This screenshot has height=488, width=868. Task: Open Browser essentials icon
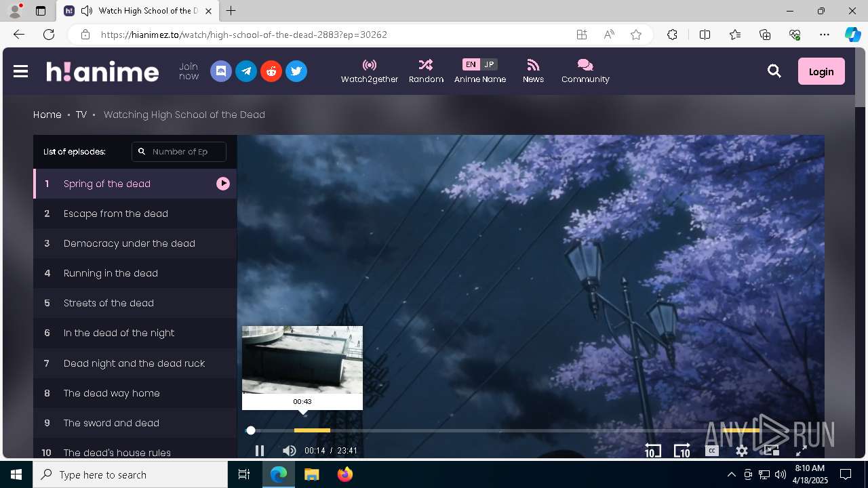click(795, 35)
